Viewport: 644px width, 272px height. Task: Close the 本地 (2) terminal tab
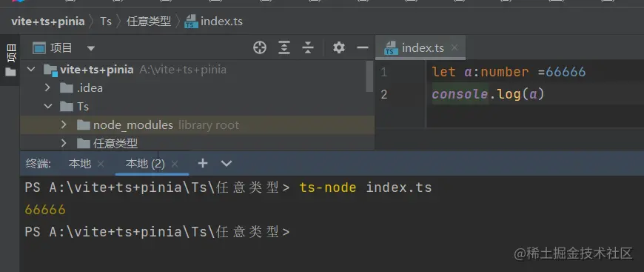[175, 164]
